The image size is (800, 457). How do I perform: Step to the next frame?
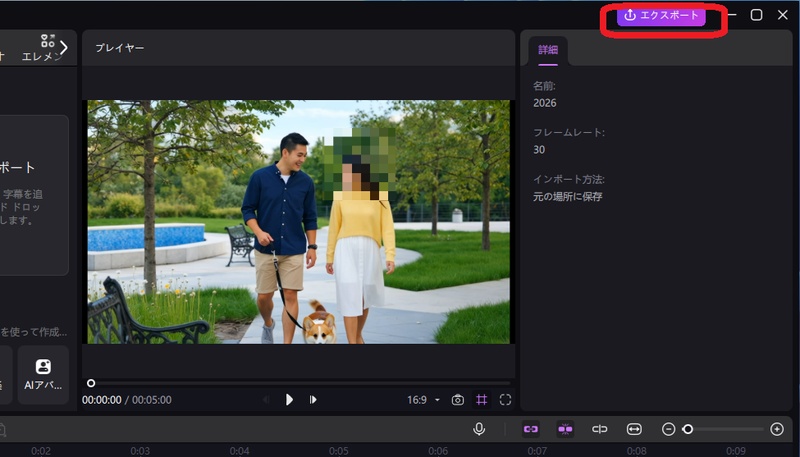[313, 399]
